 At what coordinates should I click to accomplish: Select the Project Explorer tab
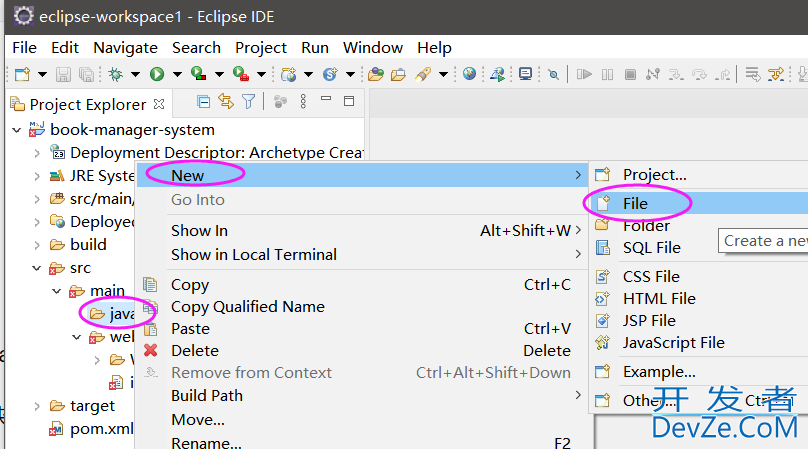(x=88, y=105)
